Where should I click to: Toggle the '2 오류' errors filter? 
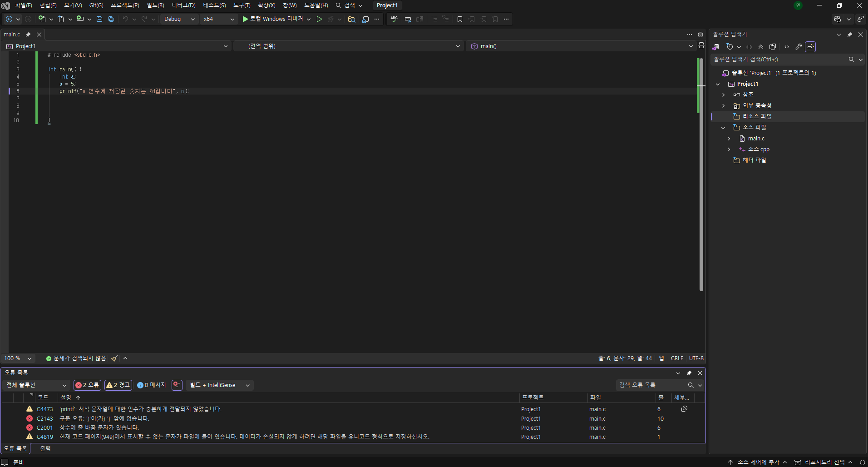pos(87,385)
